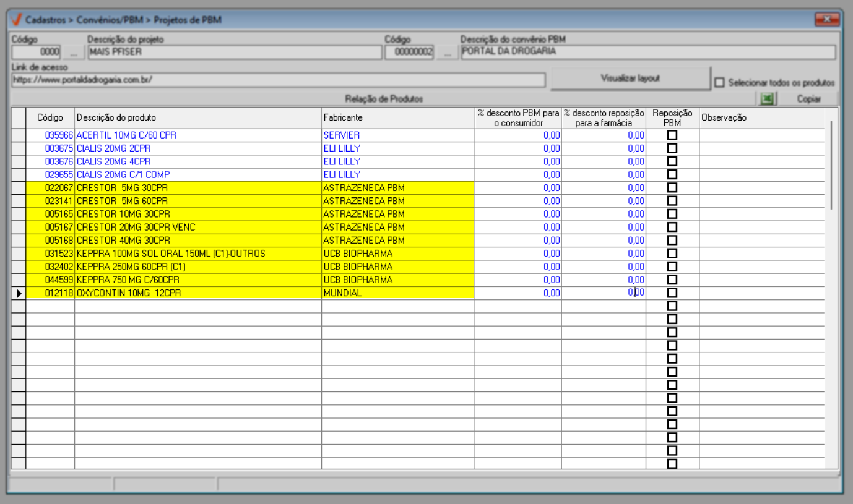The image size is (853, 504).
Task: Click UCB BIOPHARMA cell in KEPPRA 250MG row
Action: point(398,267)
